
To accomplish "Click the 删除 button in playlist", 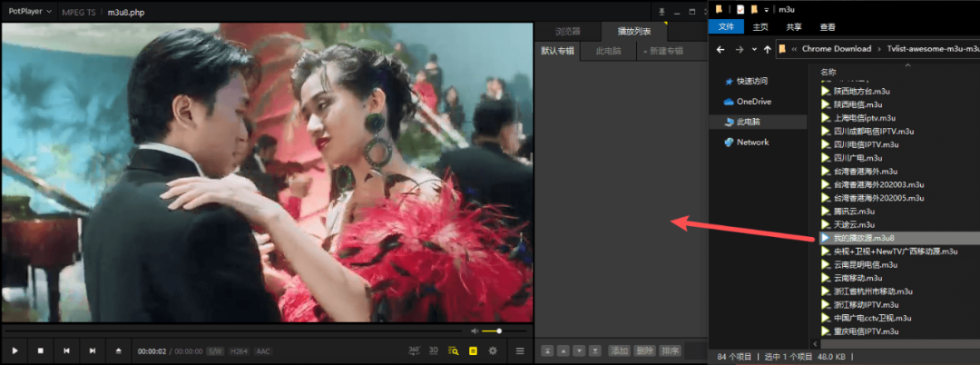I will pos(644,350).
